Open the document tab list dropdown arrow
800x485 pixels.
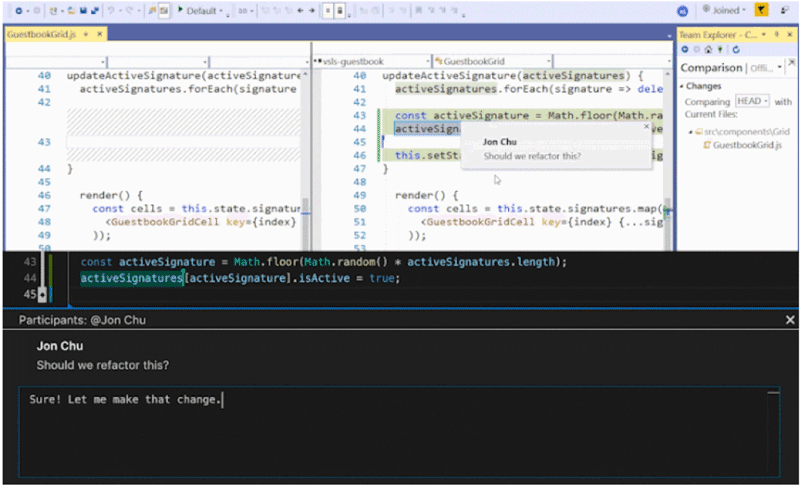[669, 36]
